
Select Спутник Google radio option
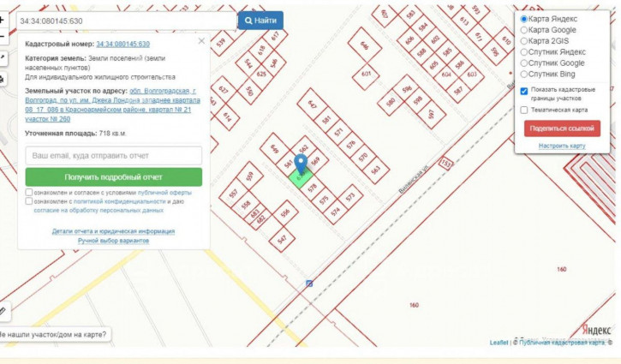(x=524, y=63)
